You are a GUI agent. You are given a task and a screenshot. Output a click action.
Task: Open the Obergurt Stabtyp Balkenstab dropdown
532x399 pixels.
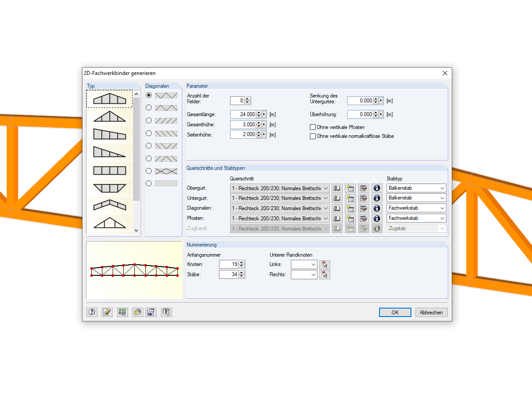click(x=416, y=188)
